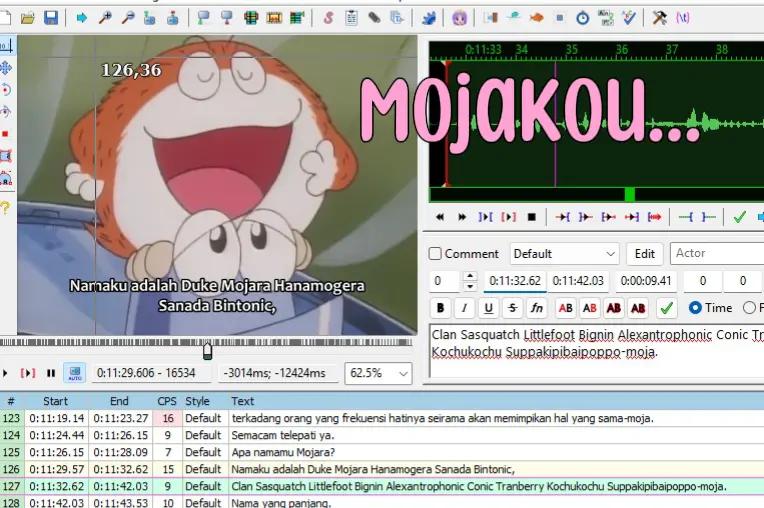
Task: Open the Attachments paperclip icon
Action: point(374,19)
